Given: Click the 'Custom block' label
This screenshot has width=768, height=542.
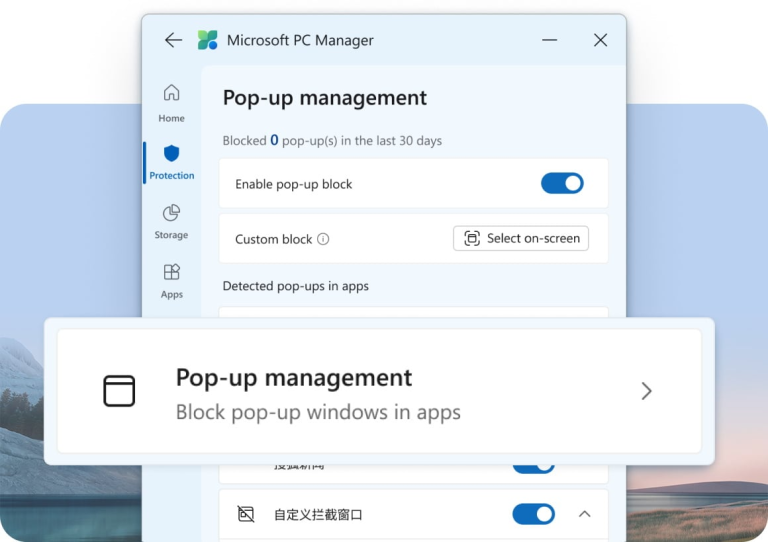Looking at the screenshot, I should (x=273, y=239).
